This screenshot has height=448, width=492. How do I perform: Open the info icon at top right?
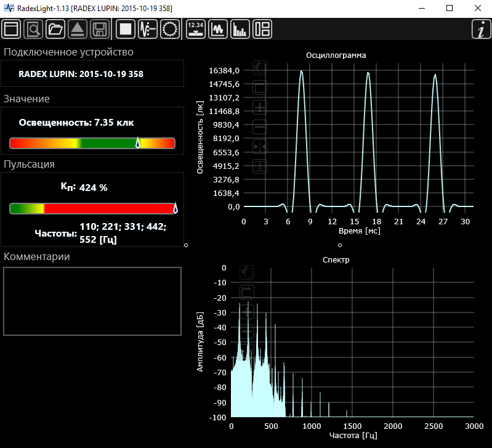pos(480,29)
